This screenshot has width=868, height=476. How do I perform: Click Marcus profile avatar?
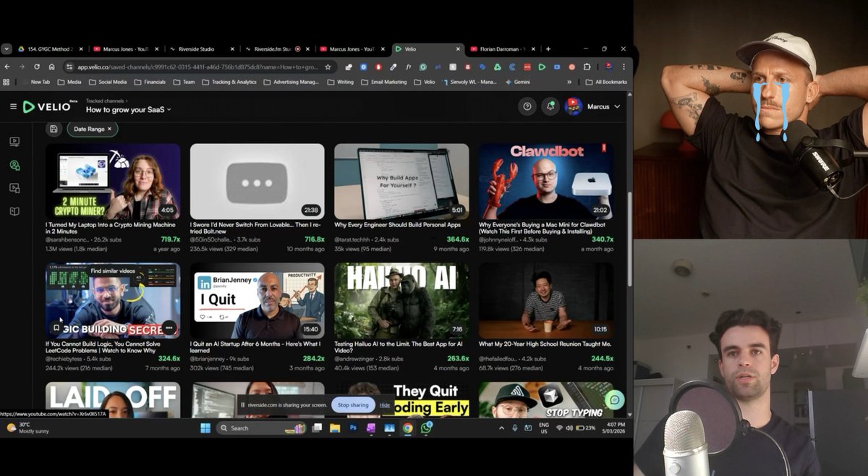coord(574,106)
